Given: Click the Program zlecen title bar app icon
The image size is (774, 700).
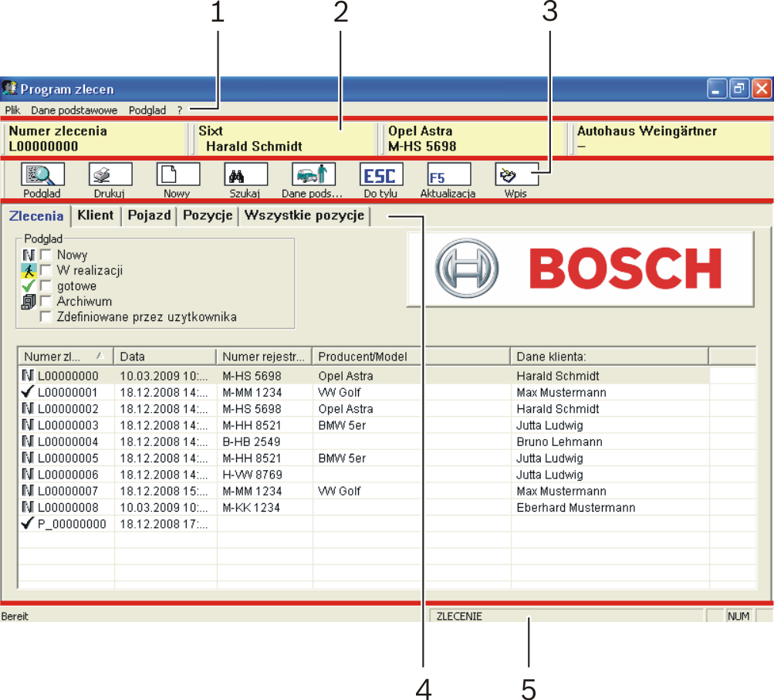Looking at the screenshot, I should (9, 89).
